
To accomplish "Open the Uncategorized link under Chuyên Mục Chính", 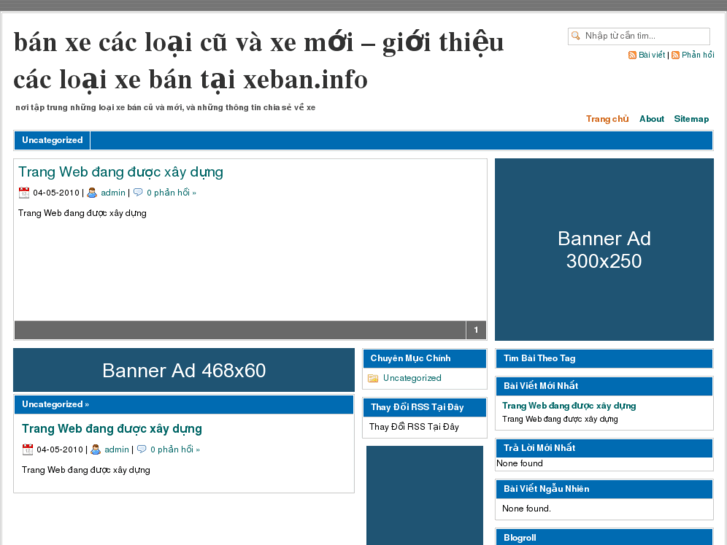I will tap(412, 378).
